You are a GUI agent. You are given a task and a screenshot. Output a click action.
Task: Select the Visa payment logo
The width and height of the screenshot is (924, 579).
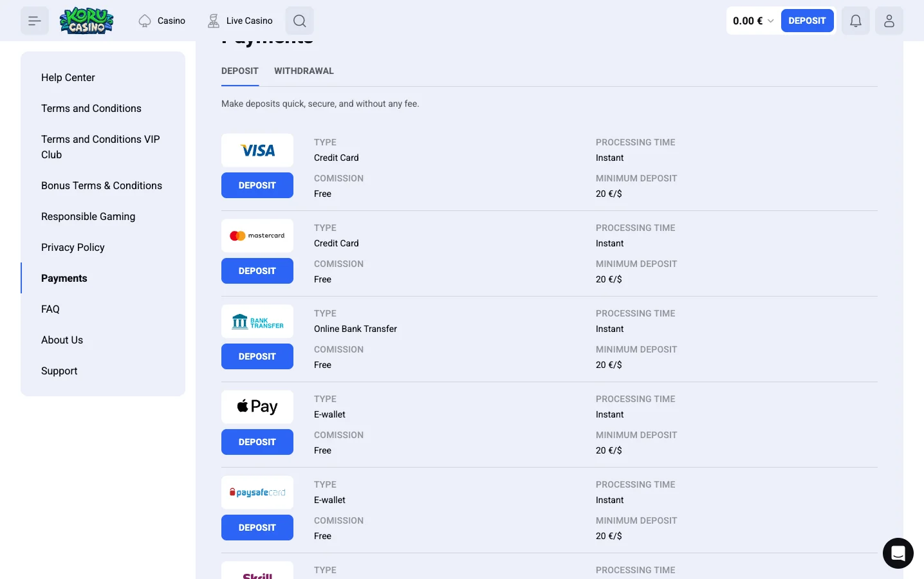(257, 151)
